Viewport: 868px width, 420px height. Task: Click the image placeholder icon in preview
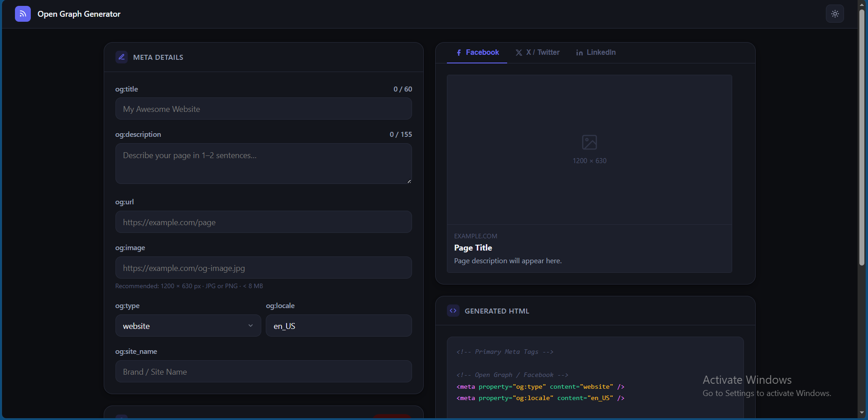click(x=590, y=142)
